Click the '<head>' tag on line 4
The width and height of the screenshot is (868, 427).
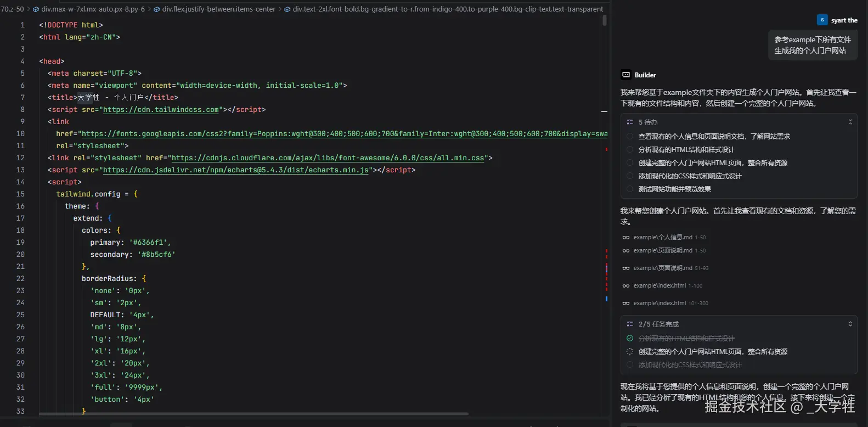[52, 61]
